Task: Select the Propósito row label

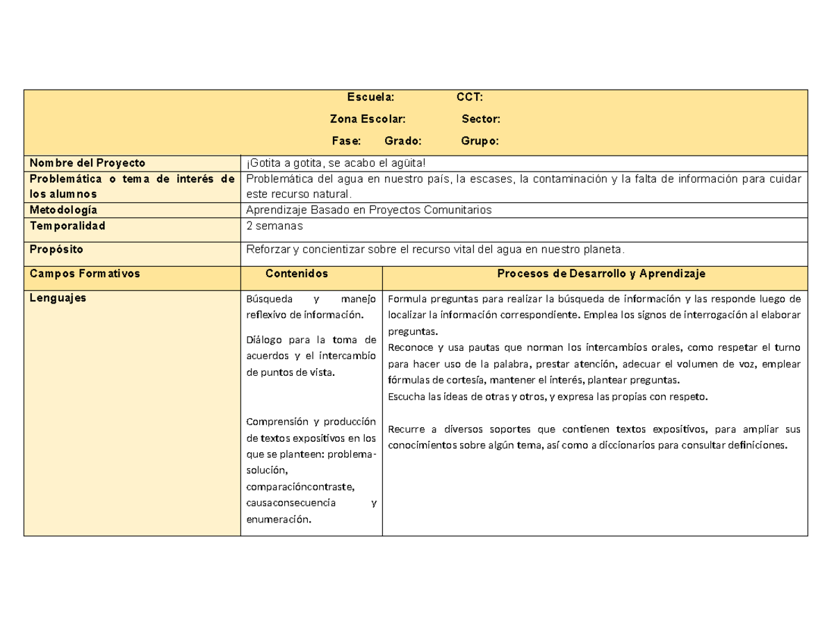Action: [x=132, y=253]
